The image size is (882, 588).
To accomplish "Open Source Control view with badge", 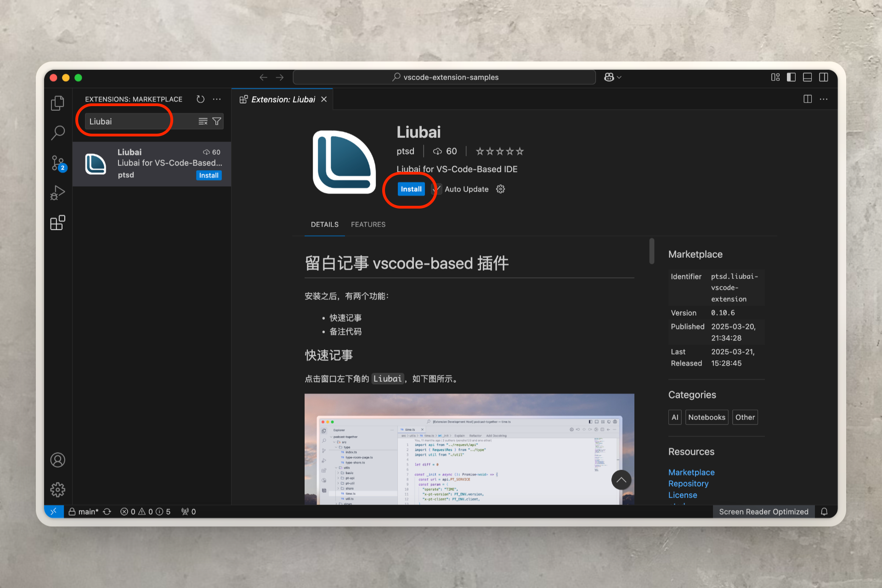I will coord(57,163).
